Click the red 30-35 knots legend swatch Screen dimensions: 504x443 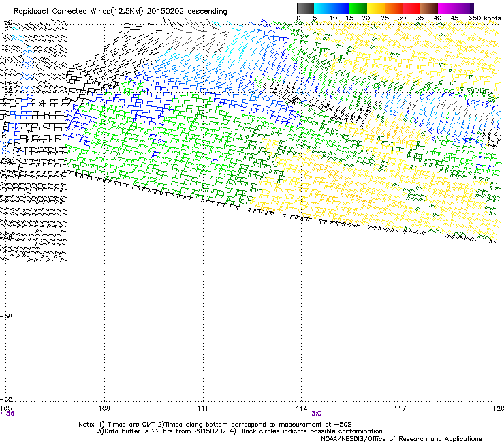point(411,8)
